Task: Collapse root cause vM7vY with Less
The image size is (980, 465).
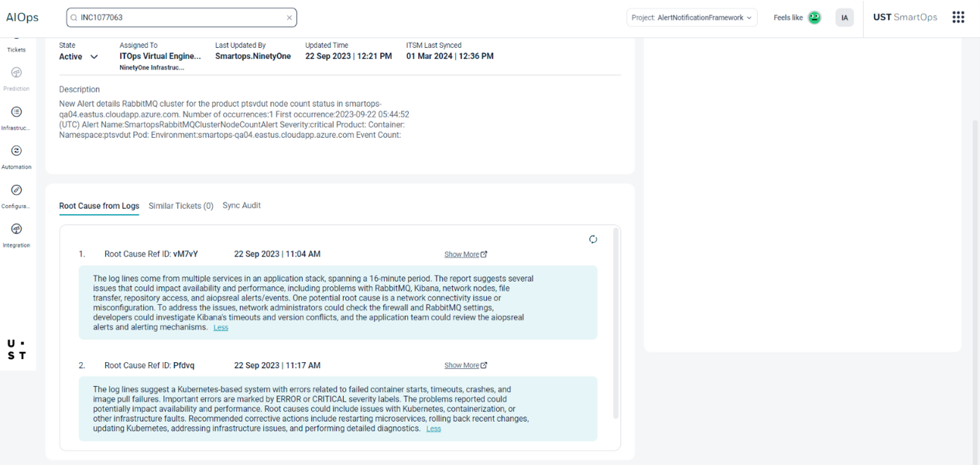Action: 221,328
